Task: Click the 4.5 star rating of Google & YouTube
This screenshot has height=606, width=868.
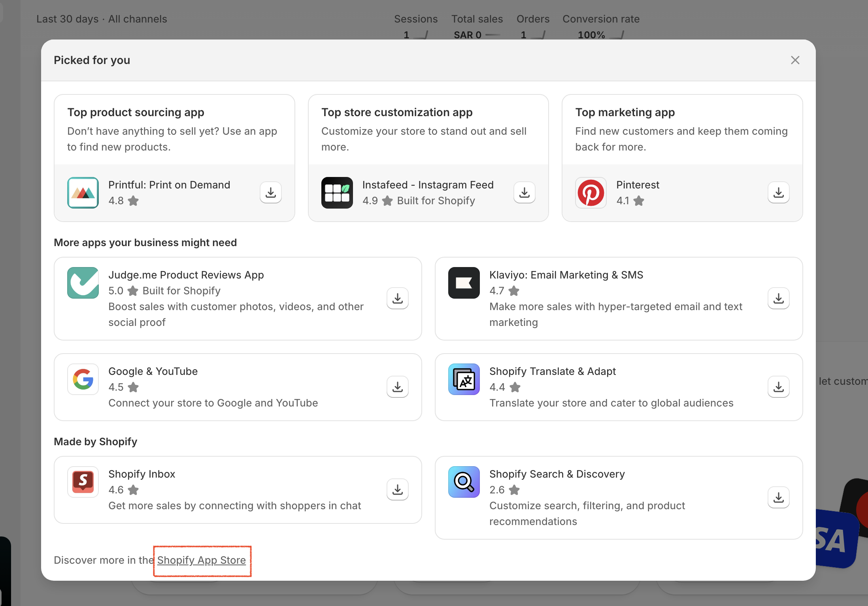Action: click(x=123, y=387)
